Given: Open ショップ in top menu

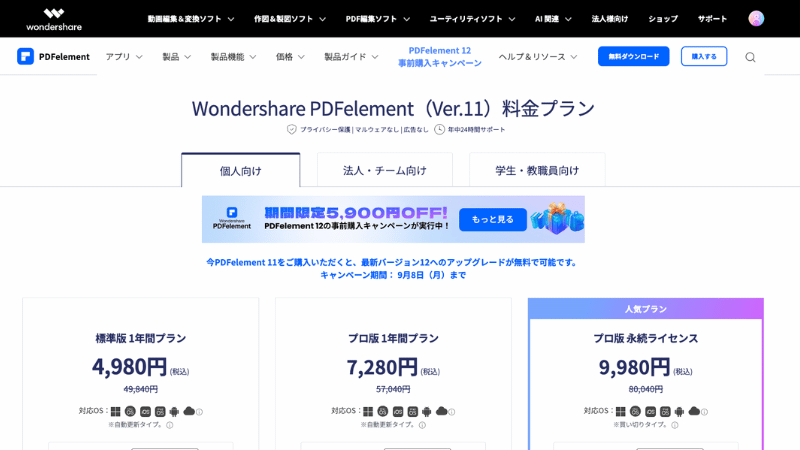Looking at the screenshot, I should [x=663, y=19].
